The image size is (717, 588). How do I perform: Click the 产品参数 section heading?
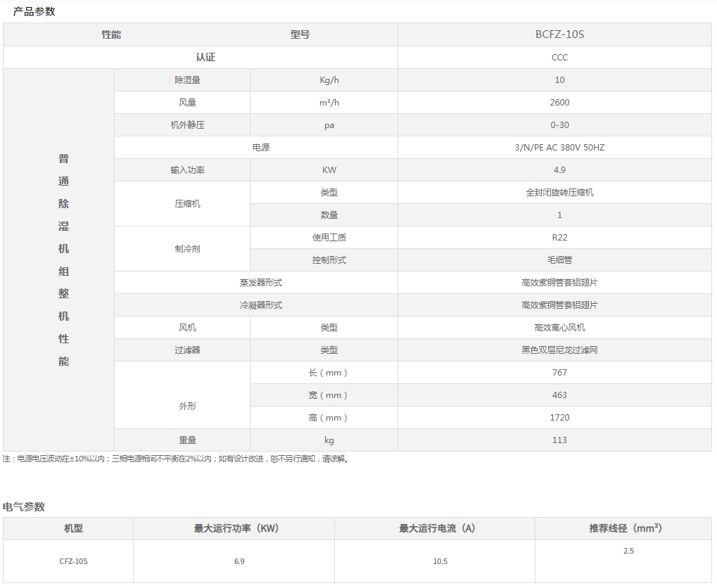(34, 11)
